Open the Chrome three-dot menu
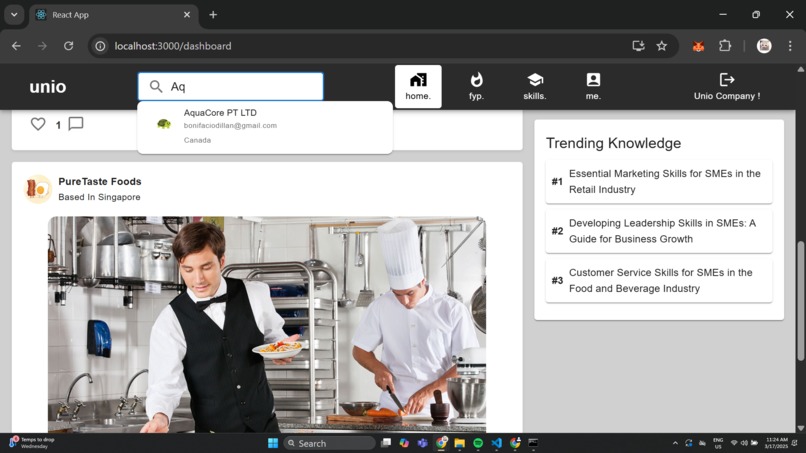The width and height of the screenshot is (806, 453). pos(790,46)
